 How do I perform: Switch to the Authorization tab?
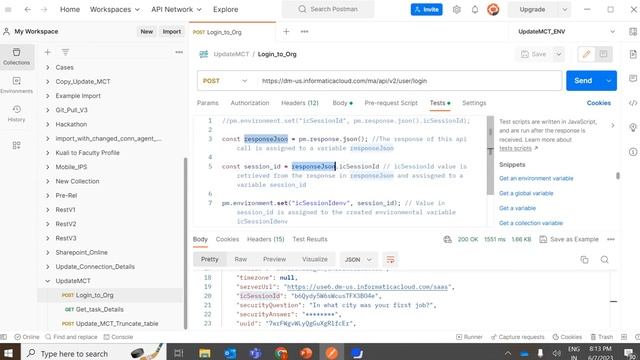(x=250, y=103)
